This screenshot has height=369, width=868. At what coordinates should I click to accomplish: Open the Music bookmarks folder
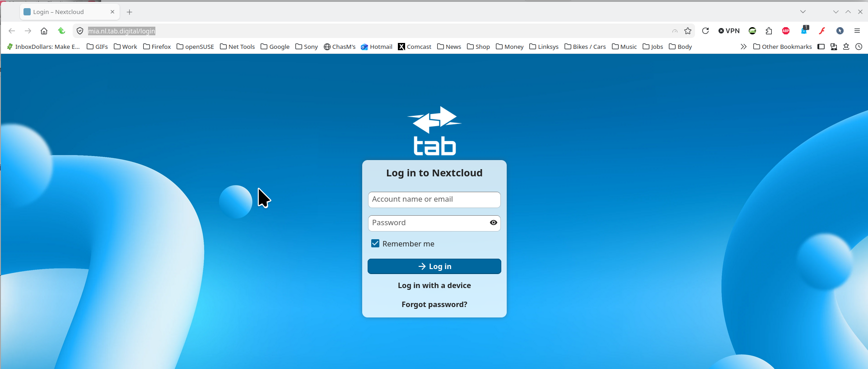click(625, 47)
